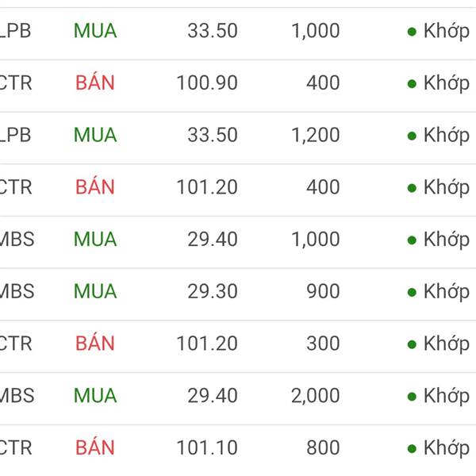Click quantity 300 on CTR order
The height and width of the screenshot is (476, 476).
(x=323, y=344)
